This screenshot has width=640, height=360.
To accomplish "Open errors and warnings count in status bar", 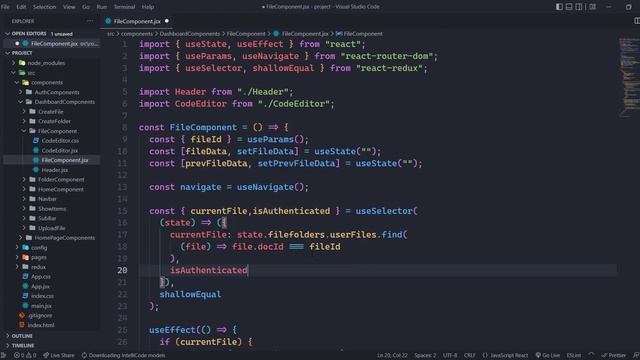I will pos(25,355).
